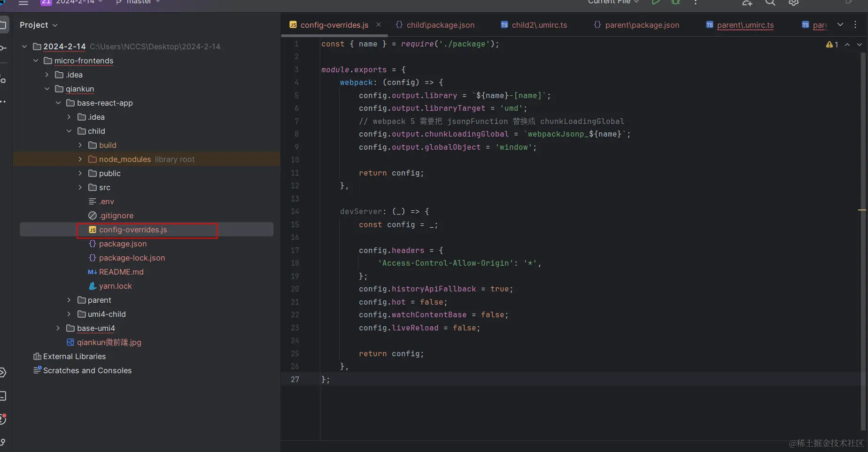This screenshot has width=868, height=452.
Task: Open the main hamburger menu
Action: coord(23,3)
